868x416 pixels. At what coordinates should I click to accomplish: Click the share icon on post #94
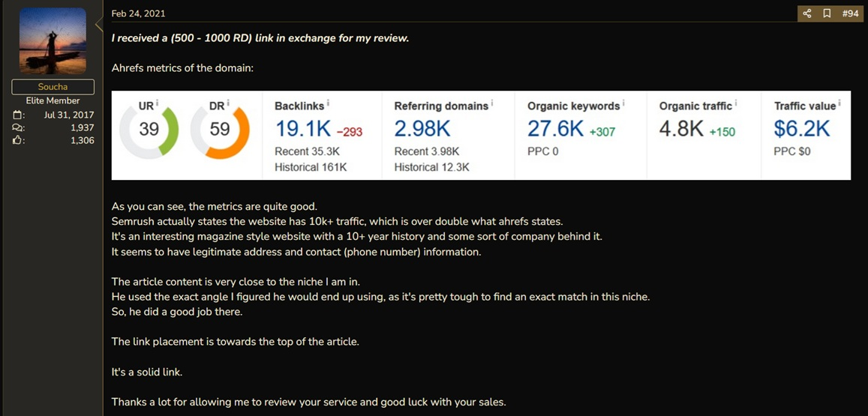(x=806, y=13)
